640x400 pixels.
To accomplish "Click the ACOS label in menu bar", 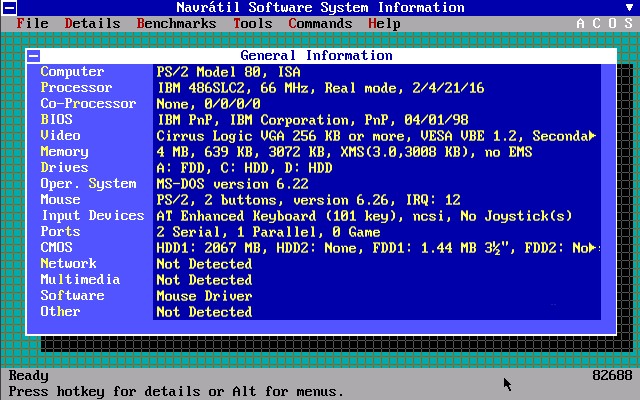I will pyautogui.click(x=604, y=23).
